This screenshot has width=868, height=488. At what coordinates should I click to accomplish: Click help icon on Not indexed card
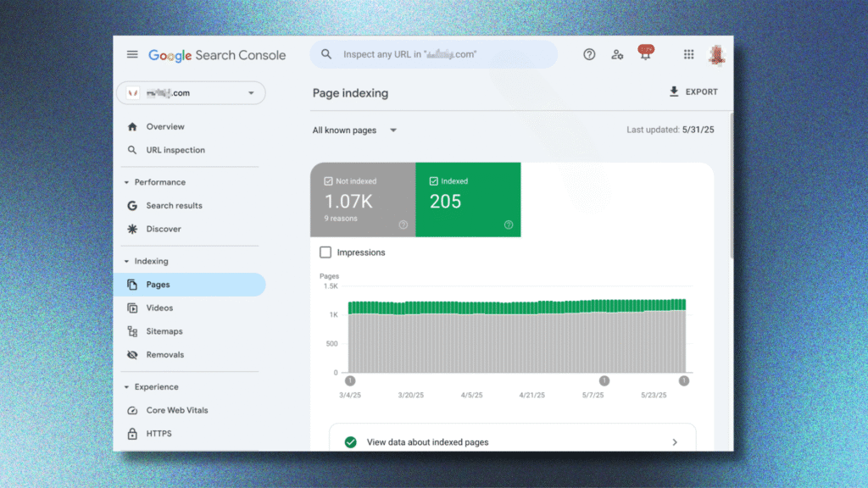tap(403, 225)
